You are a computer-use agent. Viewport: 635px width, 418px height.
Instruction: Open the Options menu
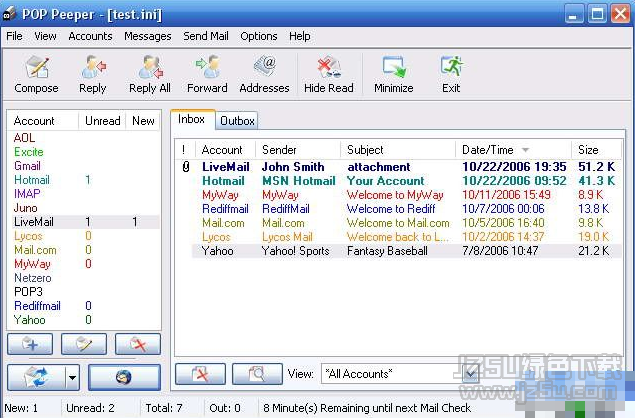[258, 36]
